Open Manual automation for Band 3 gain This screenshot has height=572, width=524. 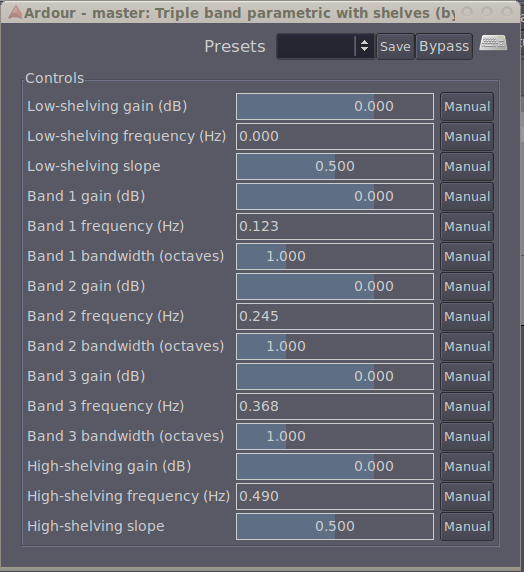pos(467,376)
